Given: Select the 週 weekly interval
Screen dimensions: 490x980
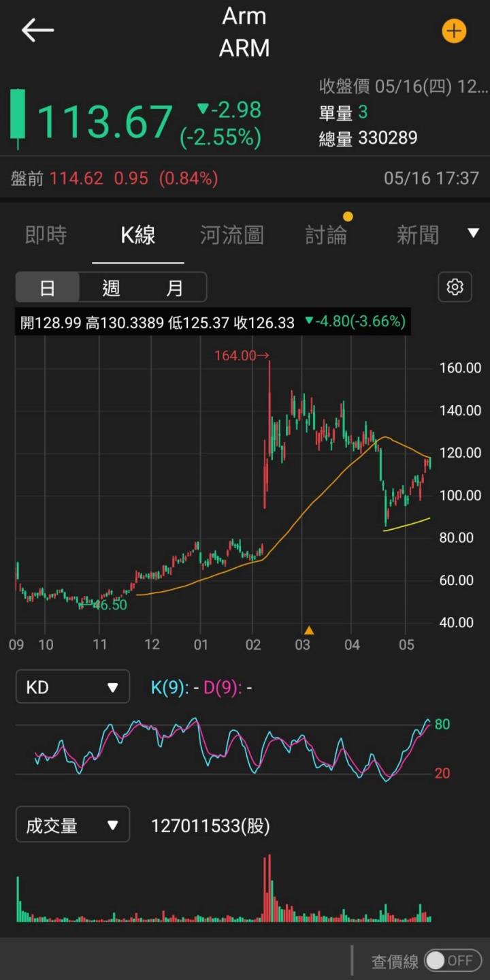Looking at the screenshot, I should pyautogui.click(x=111, y=287).
